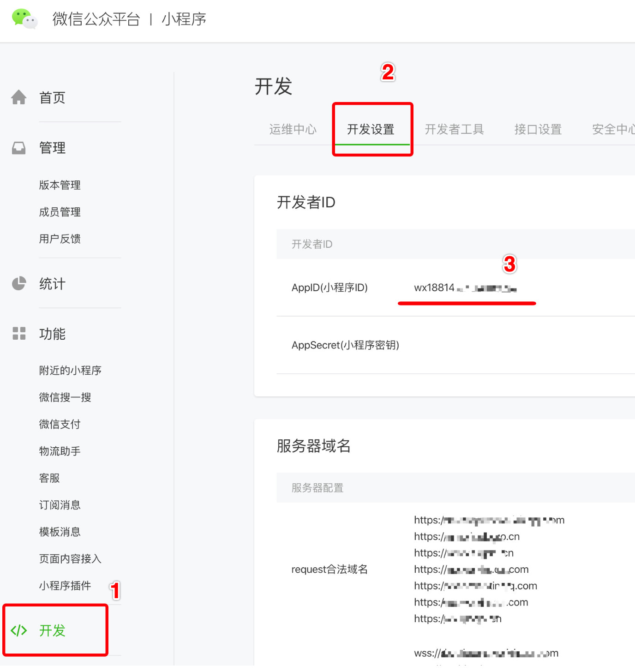Open 模板消息 page
Screen dimensions: 635x672
tap(60, 532)
